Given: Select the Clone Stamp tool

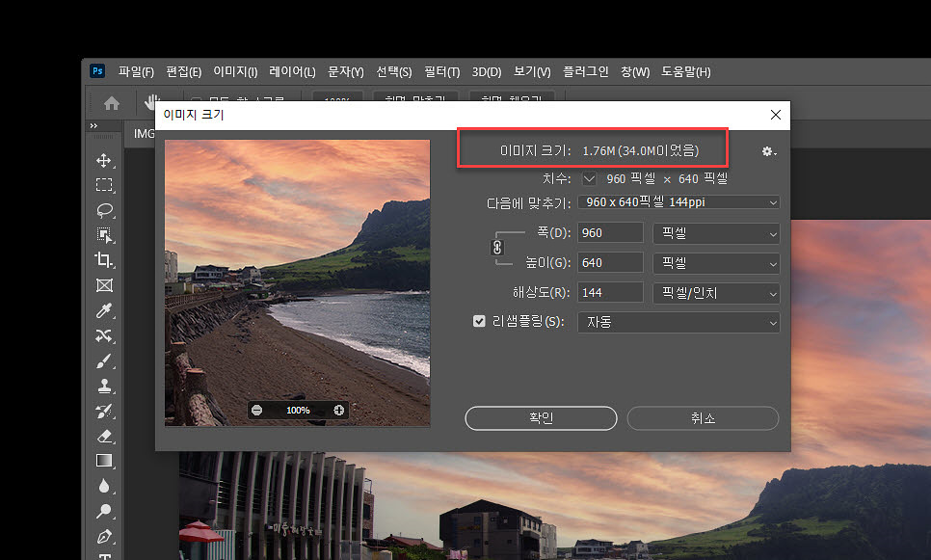Looking at the screenshot, I should click(x=104, y=386).
